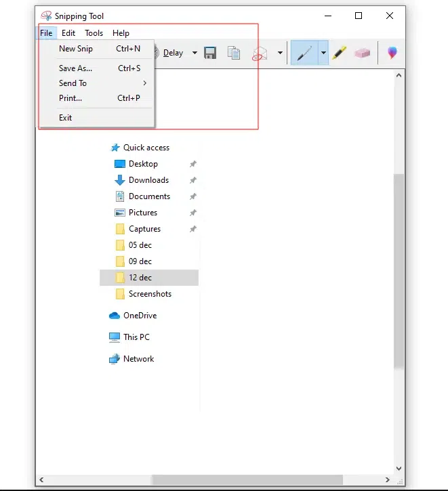Open the Pen options dropdown arrow
This screenshot has width=448, height=491.
pos(323,53)
